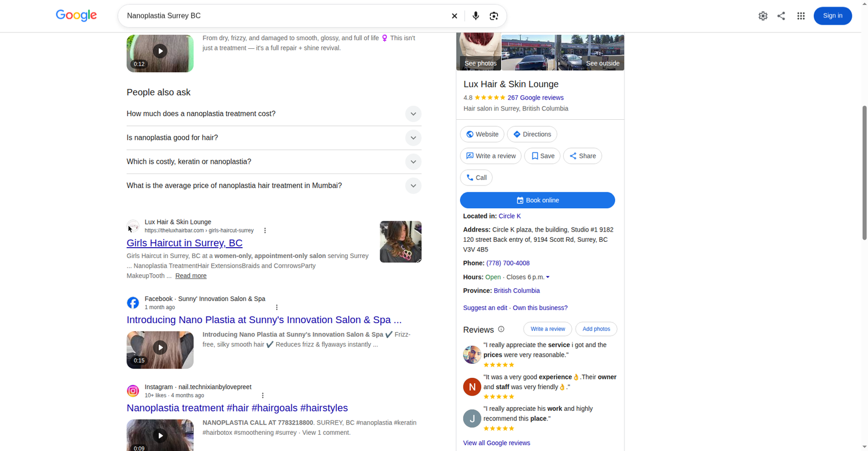Get Directions to Lux Hair & Skin Lounge
868x451 pixels.
coord(532,134)
